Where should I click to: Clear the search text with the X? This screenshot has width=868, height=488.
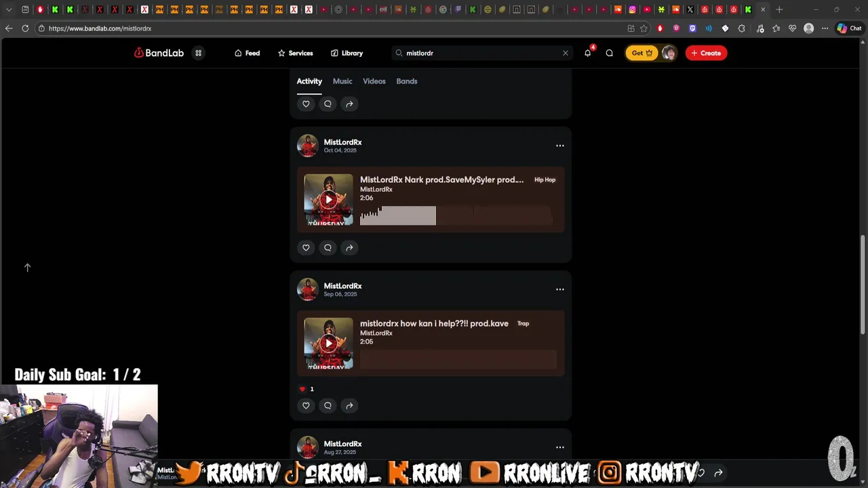565,53
